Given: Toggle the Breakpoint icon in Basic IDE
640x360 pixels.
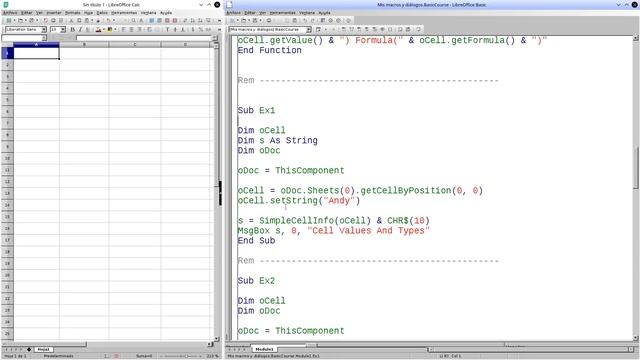Looking at the screenshot, I should pyautogui.click(x=367, y=29).
